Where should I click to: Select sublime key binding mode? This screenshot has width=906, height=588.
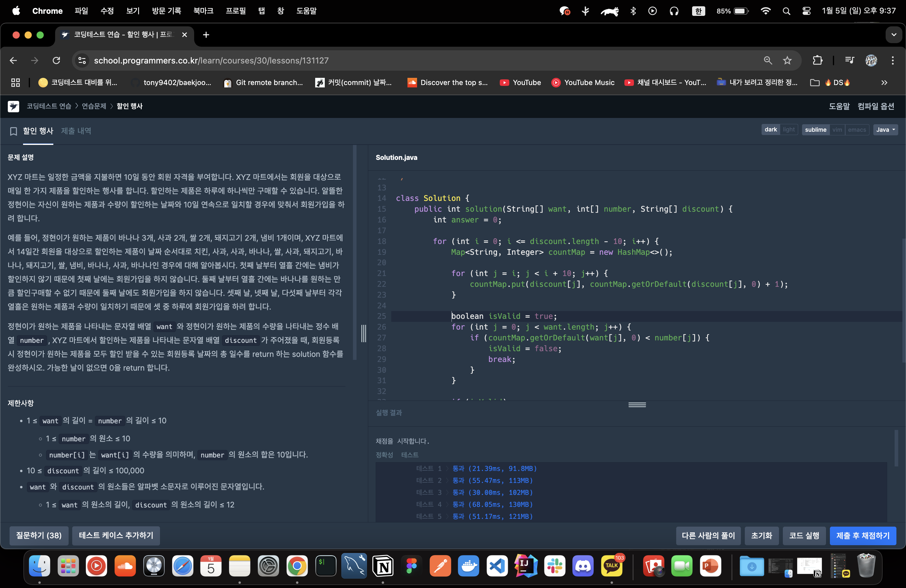[816, 130]
